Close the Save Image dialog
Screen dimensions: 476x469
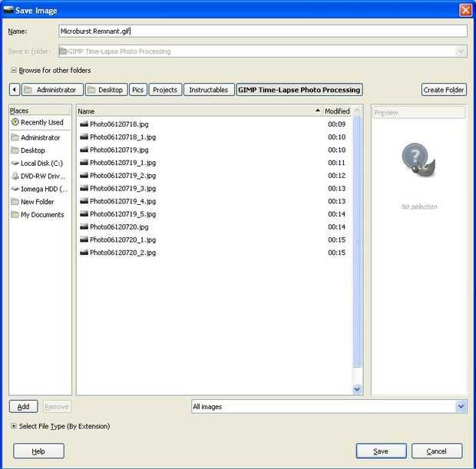point(466,10)
